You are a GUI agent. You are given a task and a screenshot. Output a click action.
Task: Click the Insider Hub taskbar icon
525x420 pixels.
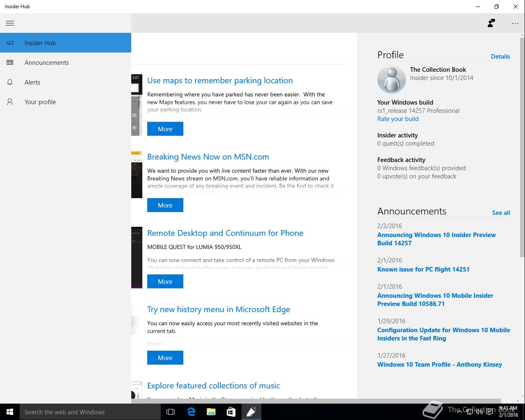point(251,412)
